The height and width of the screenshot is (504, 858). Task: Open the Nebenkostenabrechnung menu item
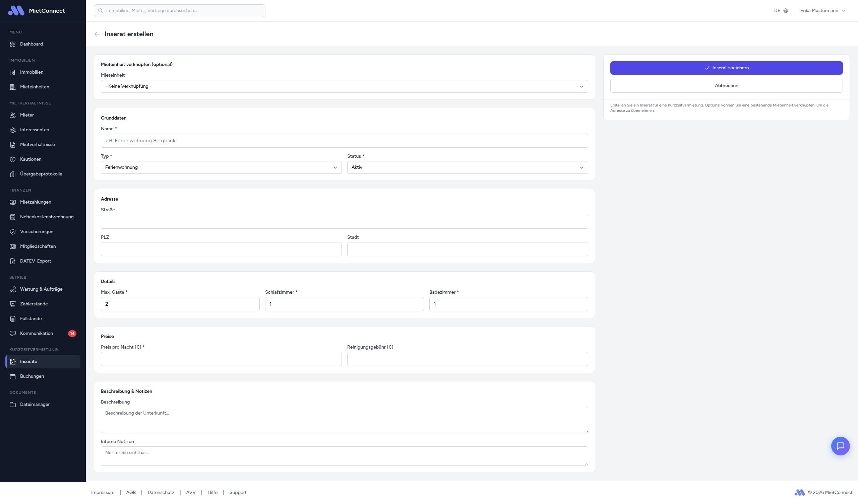point(47,217)
